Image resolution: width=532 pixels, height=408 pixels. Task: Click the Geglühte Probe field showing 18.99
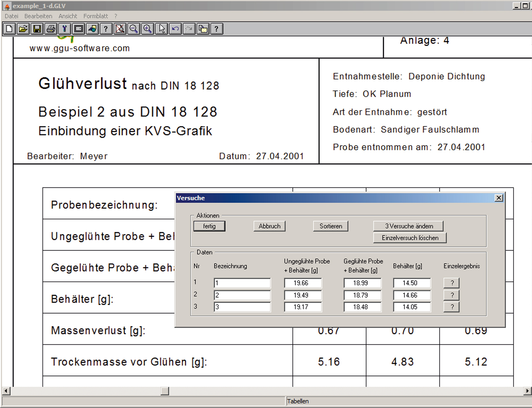click(x=362, y=283)
